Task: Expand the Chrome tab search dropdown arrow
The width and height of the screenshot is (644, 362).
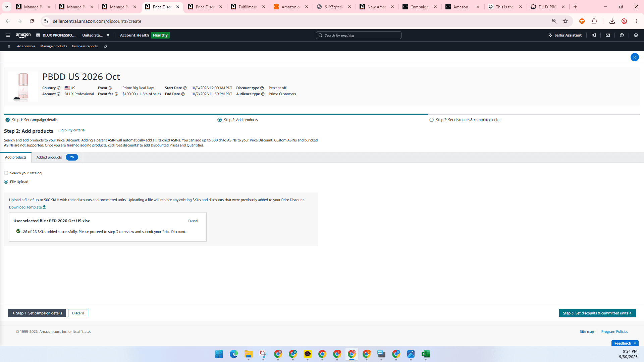Action: pyautogui.click(x=7, y=7)
